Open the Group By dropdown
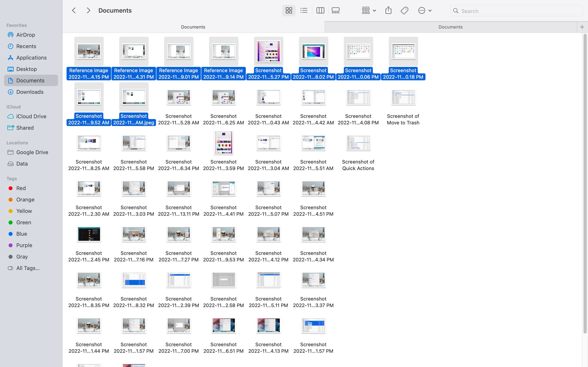 [369, 11]
